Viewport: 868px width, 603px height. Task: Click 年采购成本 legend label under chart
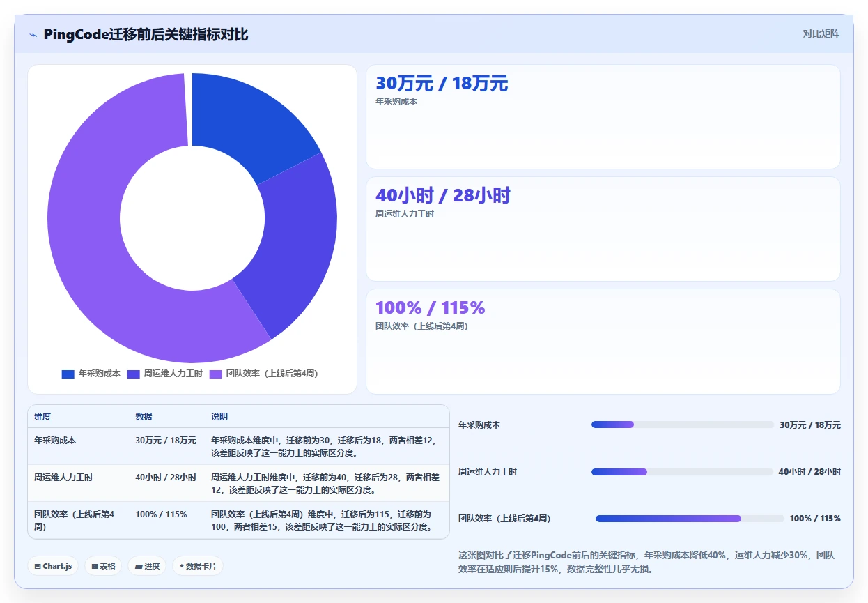[99, 374]
